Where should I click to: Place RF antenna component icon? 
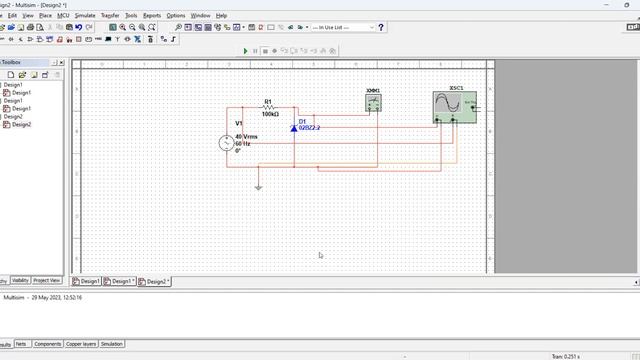(118, 39)
